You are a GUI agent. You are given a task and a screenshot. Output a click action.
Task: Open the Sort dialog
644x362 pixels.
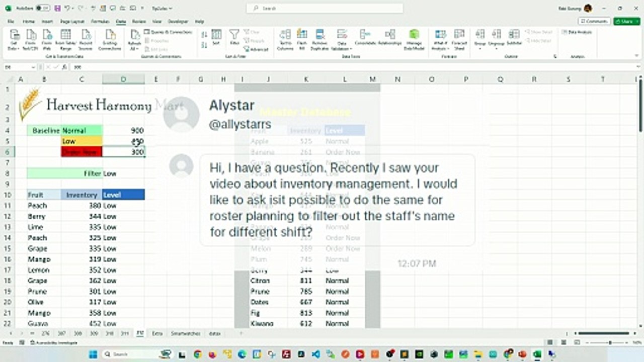(x=216, y=38)
